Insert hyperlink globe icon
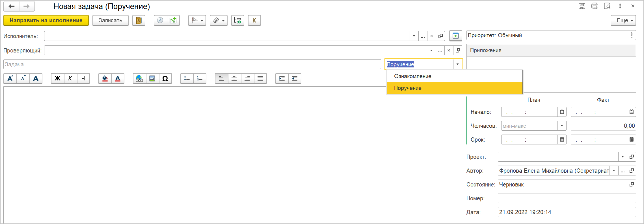Viewport: 644px width, 224px height. coord(139,78)
